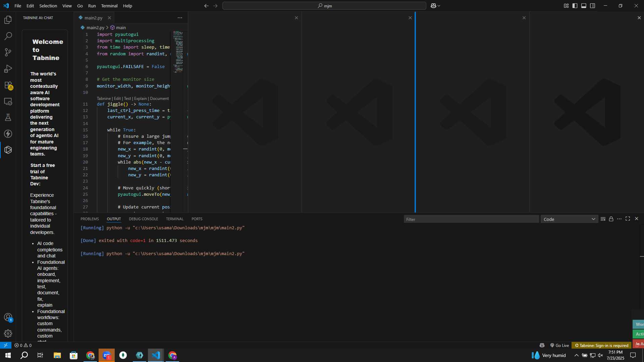644x362 pixels.
Task: Open the Explorer view in activity bar
Action: (x=8, y=20)
